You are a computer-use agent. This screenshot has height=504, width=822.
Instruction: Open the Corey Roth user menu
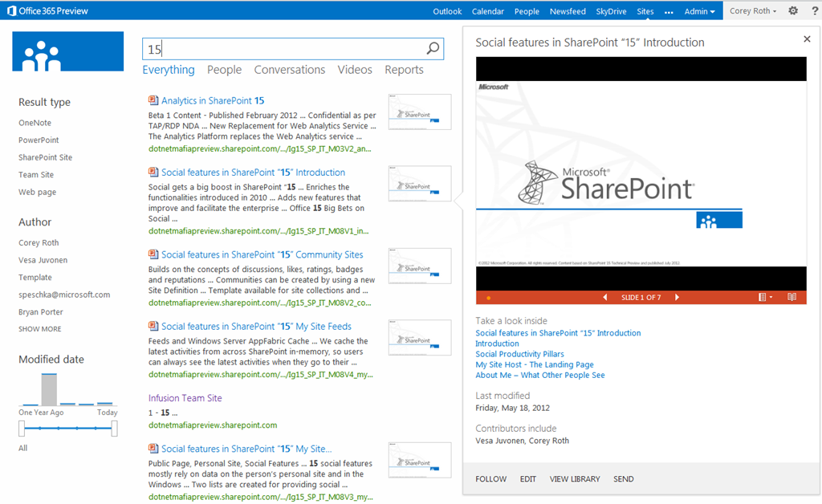(753, 10)
